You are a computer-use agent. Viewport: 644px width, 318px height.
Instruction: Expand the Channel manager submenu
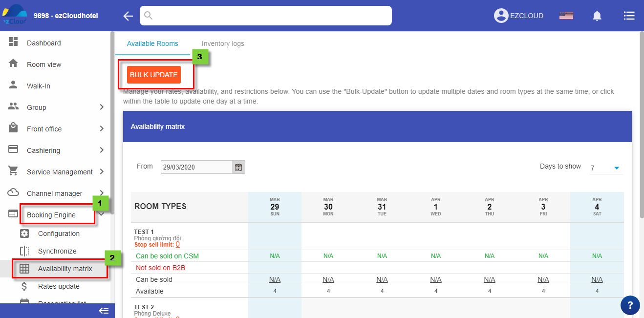(102, 193)
